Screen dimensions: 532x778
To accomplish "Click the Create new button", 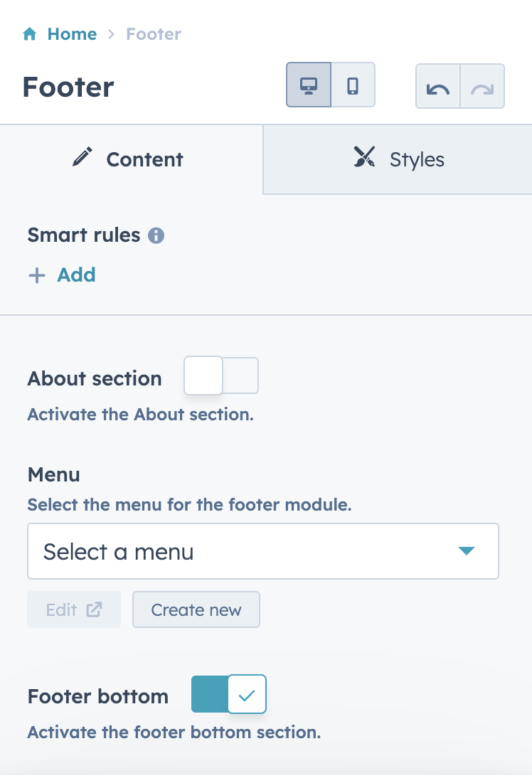I will pyautogui.click(x=196, y=609).
